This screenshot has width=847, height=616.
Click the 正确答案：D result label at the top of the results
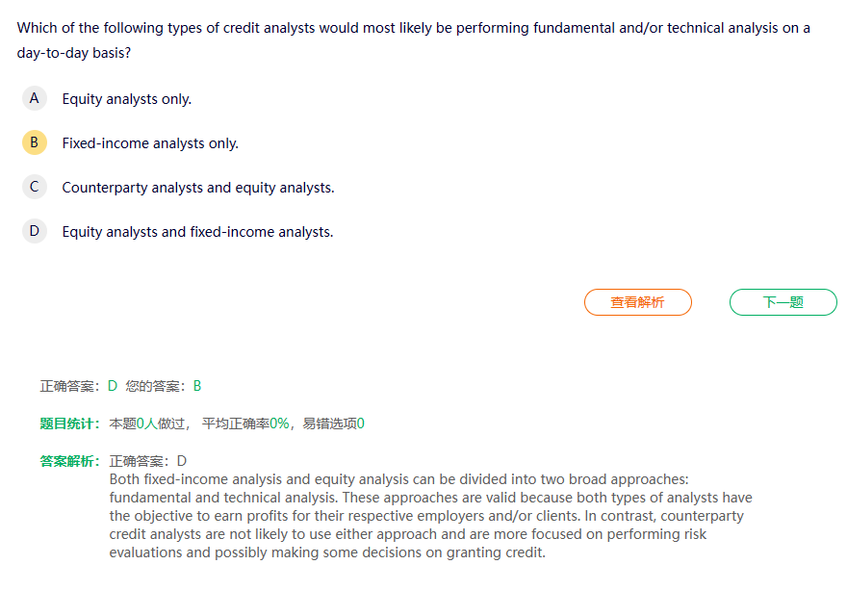pos(78,386)
